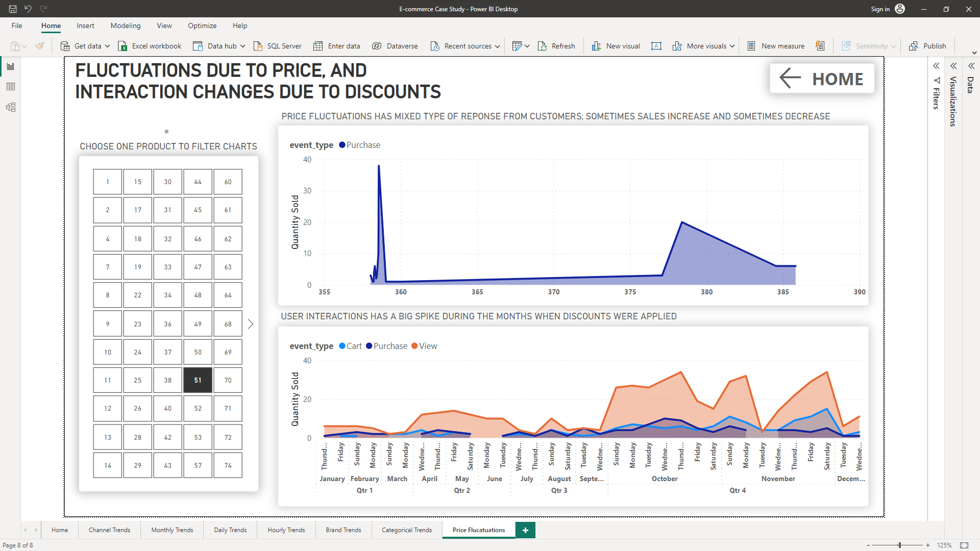Open the Modeling ribbon tab
Image resolution: width=980 pixels, height=551 pixels.
(x=125, y=26)
